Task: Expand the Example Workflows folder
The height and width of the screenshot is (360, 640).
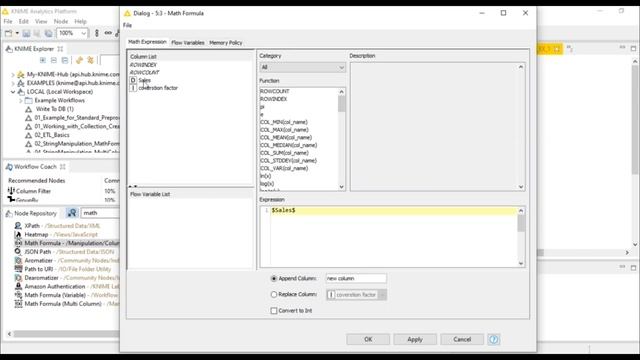Action: point(20,100)
